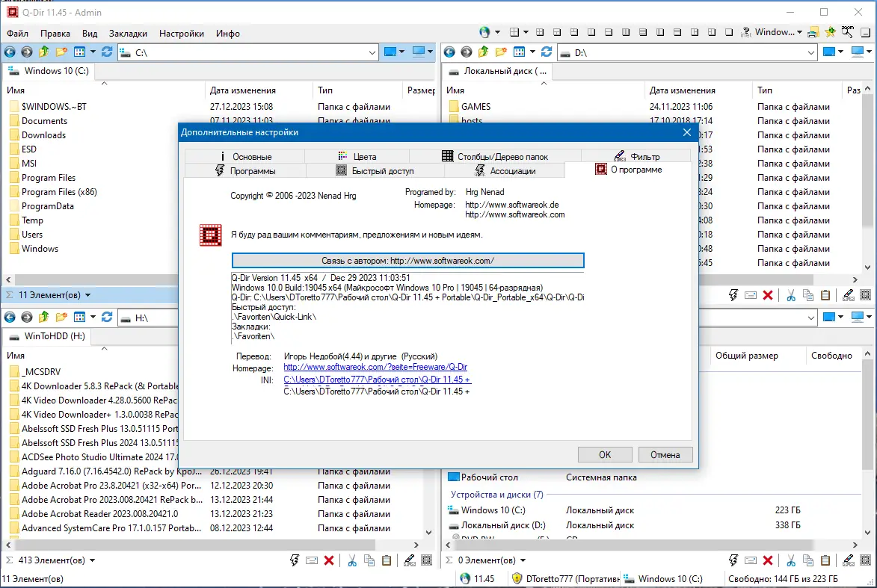The image size is (877, 588).
Task: Expand the 413 Элемент(ов) dropdown
Action: coord(92,560)
